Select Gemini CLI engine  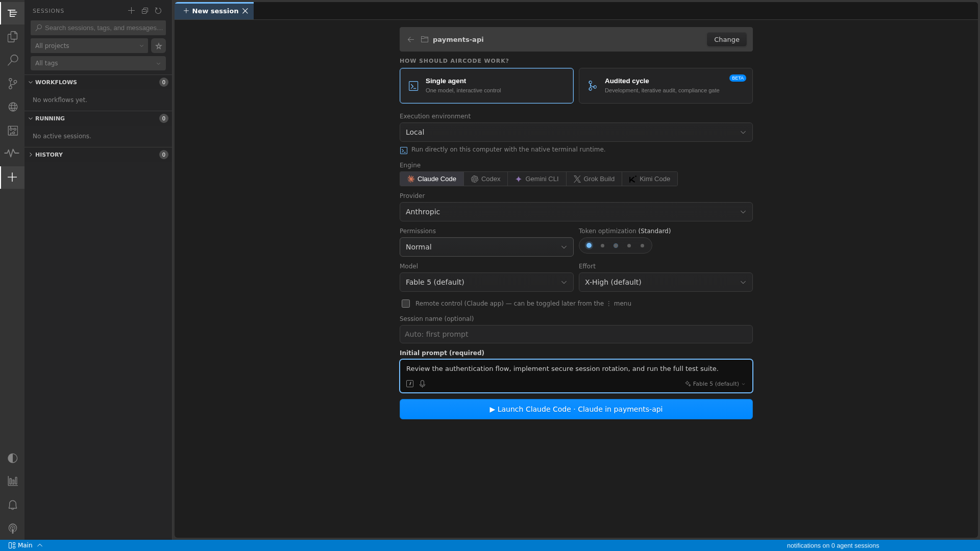(x=537, y=179)
